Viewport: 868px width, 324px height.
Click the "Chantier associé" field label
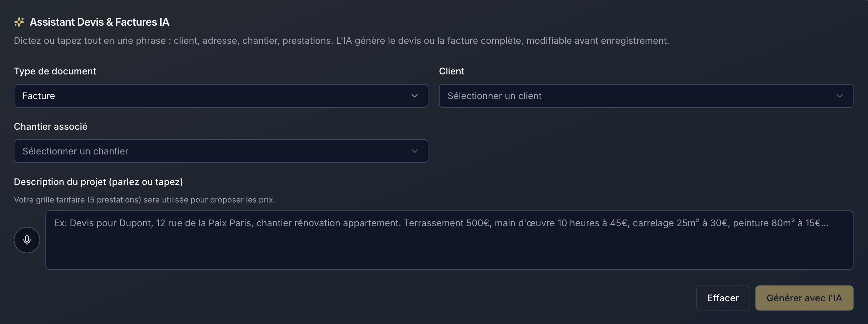[51, 126]
